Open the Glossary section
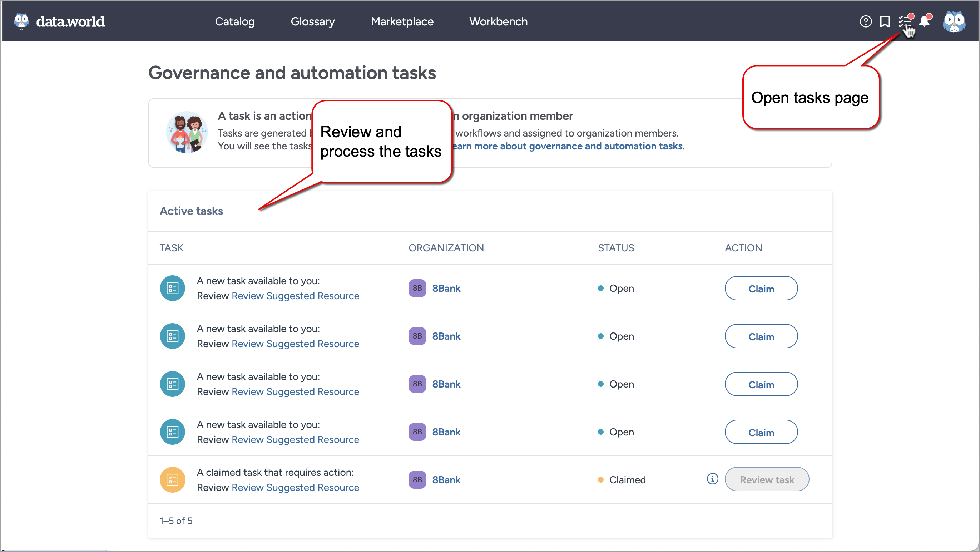The image size is (980, 552). point(312,22)
